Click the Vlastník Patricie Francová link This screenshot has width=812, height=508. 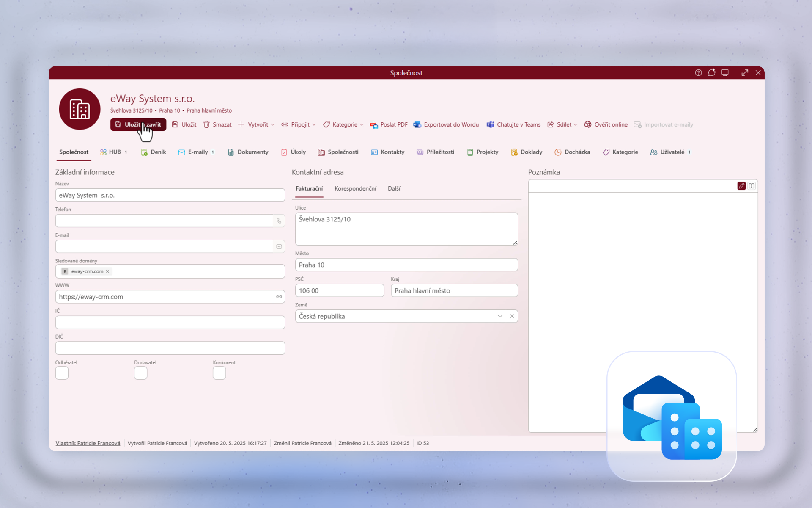coord(88,443)
